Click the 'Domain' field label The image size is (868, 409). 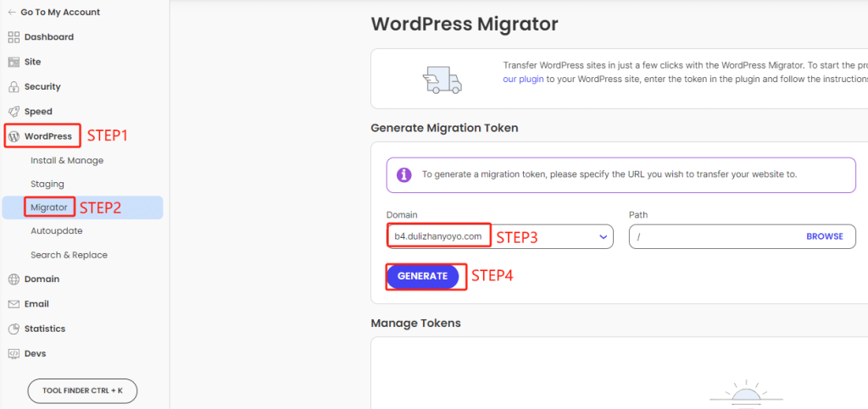(x=402, y=214)
